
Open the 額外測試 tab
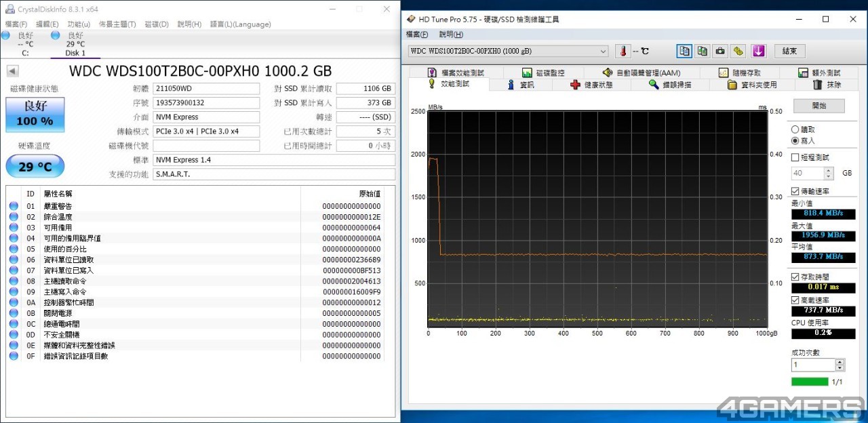(818, 73)
